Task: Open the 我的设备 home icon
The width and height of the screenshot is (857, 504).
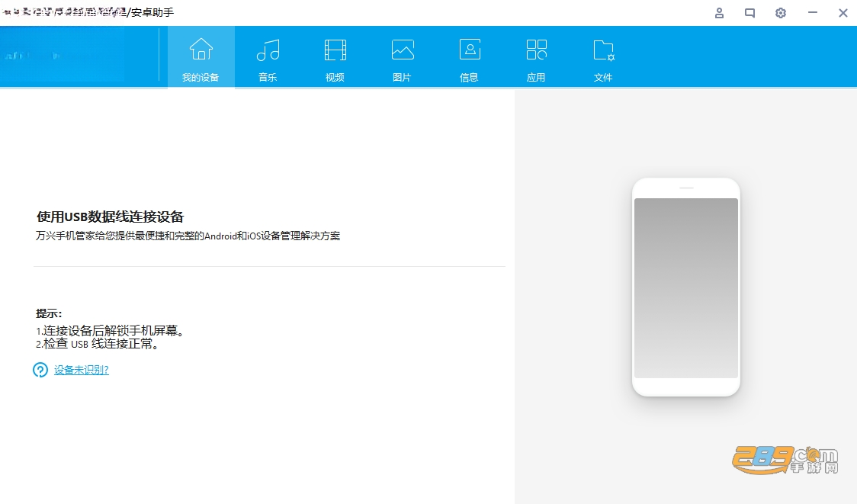Action: [x=201, y=50]
